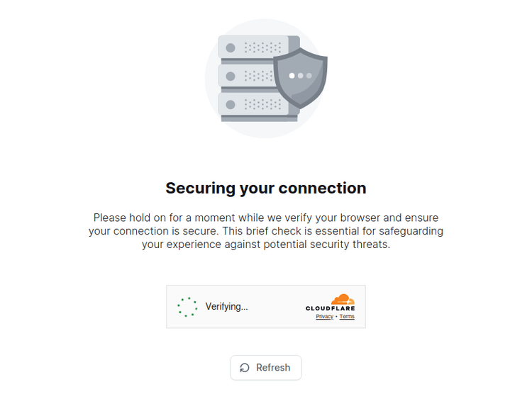Click the middle server unit's vent grille

(x=257, y=76)
